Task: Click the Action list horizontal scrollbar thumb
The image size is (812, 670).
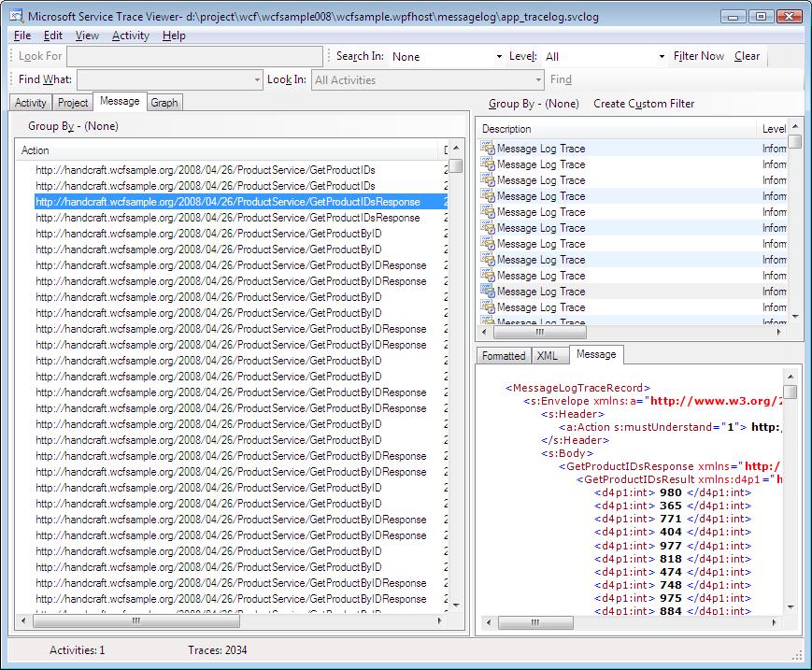Action: pyautogui.click(x=136, y=620)
